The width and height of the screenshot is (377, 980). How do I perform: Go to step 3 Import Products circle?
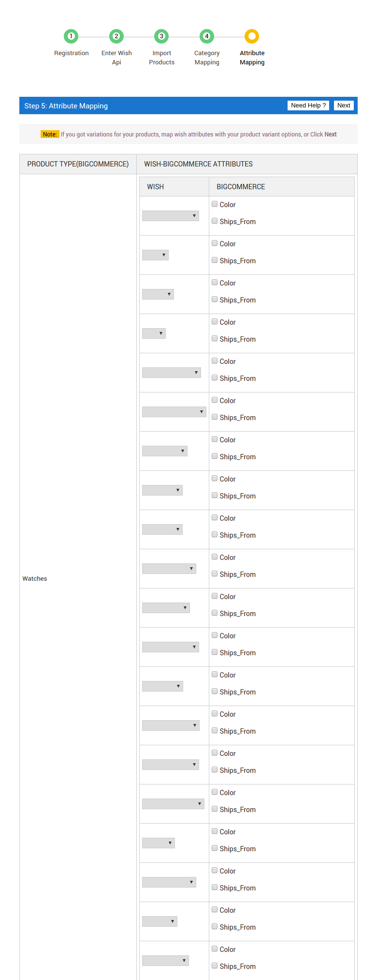(x=161, y=36)
